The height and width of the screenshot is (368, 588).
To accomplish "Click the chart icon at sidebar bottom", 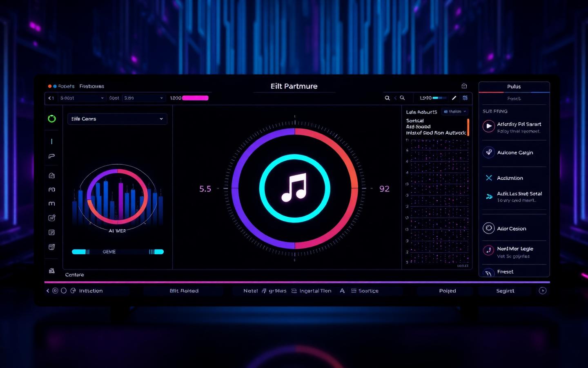I will tap(52, 271).
